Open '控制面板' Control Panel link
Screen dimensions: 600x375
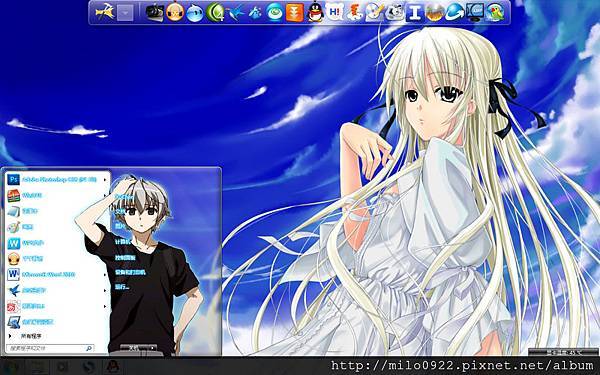pyautogui.click(x=126, y=258)
